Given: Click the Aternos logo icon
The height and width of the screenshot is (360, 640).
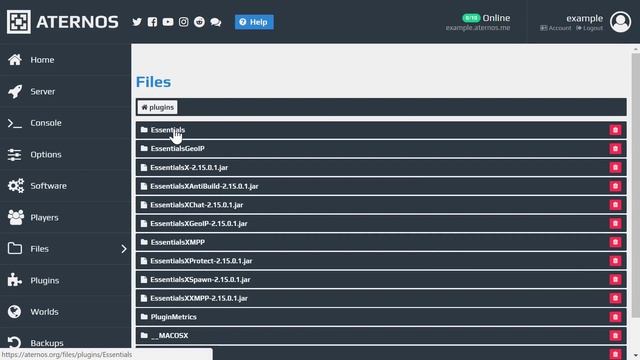Looking at the screenshot, I should pyautogui.click(x=19, y=22).
